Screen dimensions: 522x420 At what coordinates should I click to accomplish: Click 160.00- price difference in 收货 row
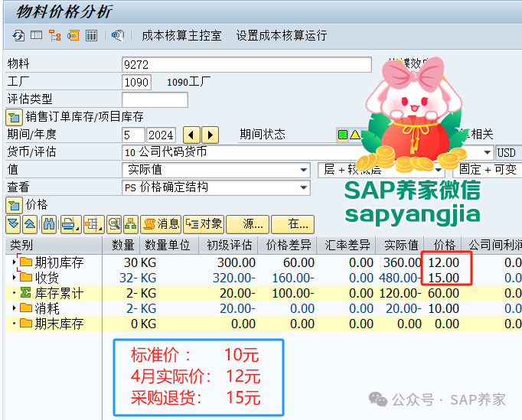293,278
